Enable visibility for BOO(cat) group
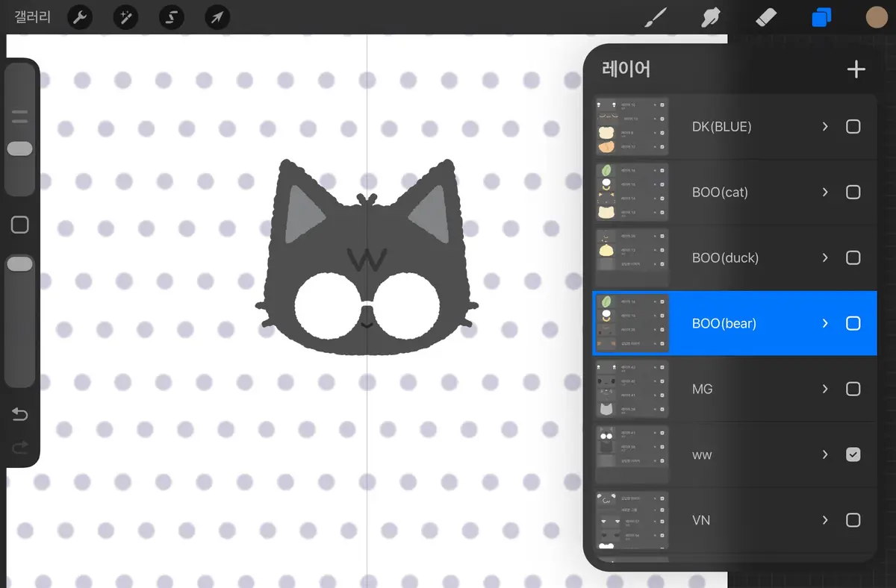Screen dimensions: 896x588 point(853,193)
